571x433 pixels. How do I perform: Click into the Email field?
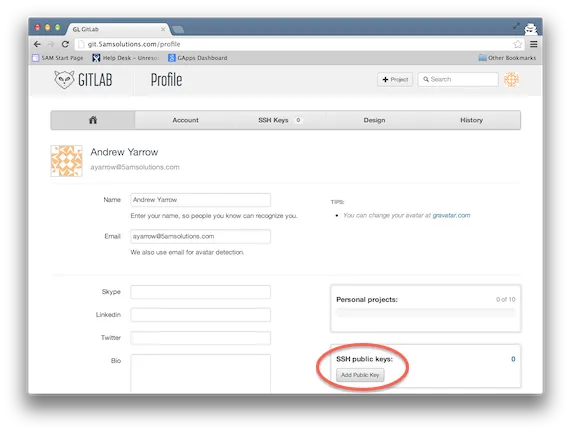click(x=201, y=236)
